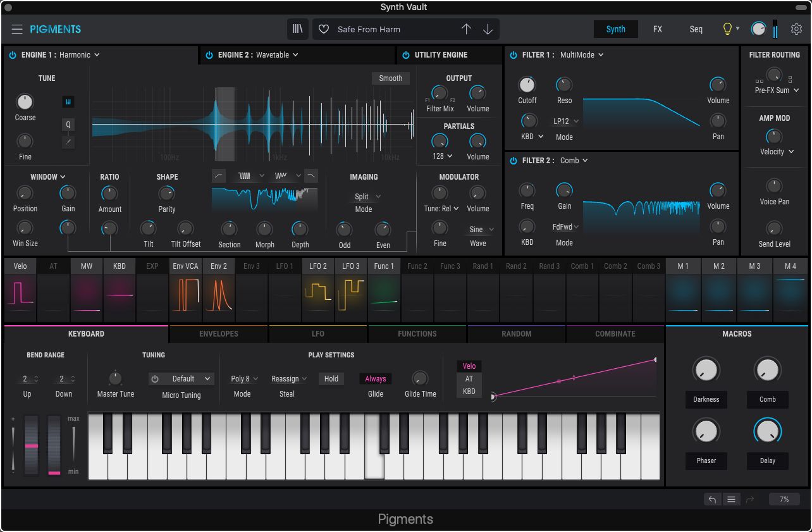This screenshot has width=812, height=532.
Task: Open the hamburger main menu
Action: click(17, 30)
